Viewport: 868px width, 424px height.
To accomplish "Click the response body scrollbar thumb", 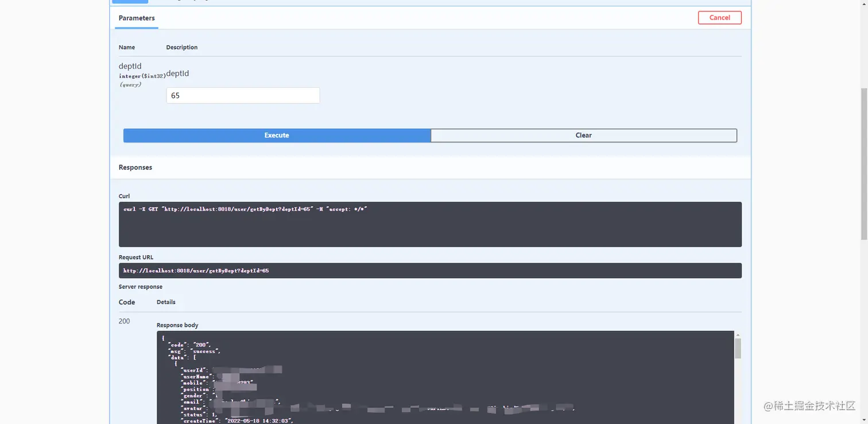I will click(x=738, y=348).
